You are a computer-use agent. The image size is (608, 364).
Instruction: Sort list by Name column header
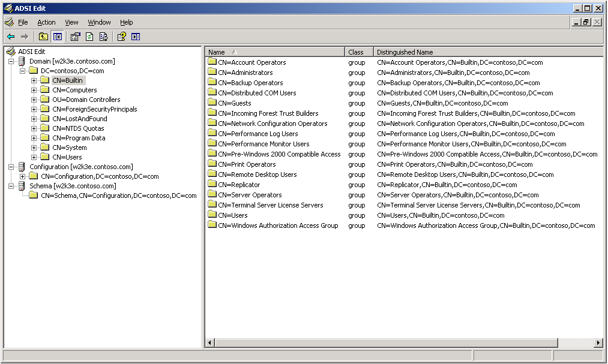pos(274,52)
